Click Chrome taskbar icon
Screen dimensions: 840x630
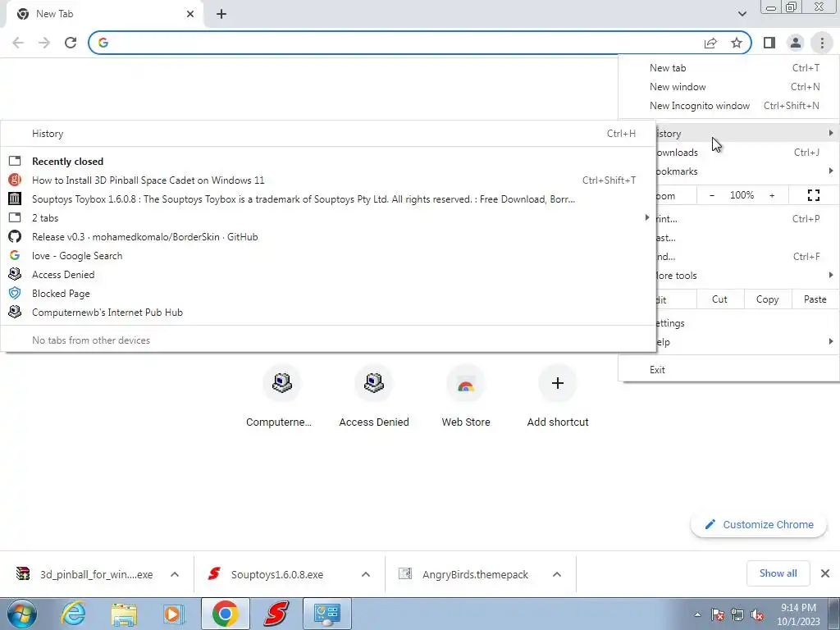pos(225,614)
